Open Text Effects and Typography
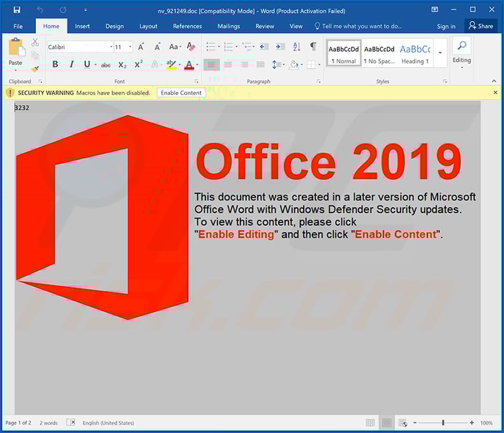Viewport: 504px width, 433px height. tap(155, 64)
